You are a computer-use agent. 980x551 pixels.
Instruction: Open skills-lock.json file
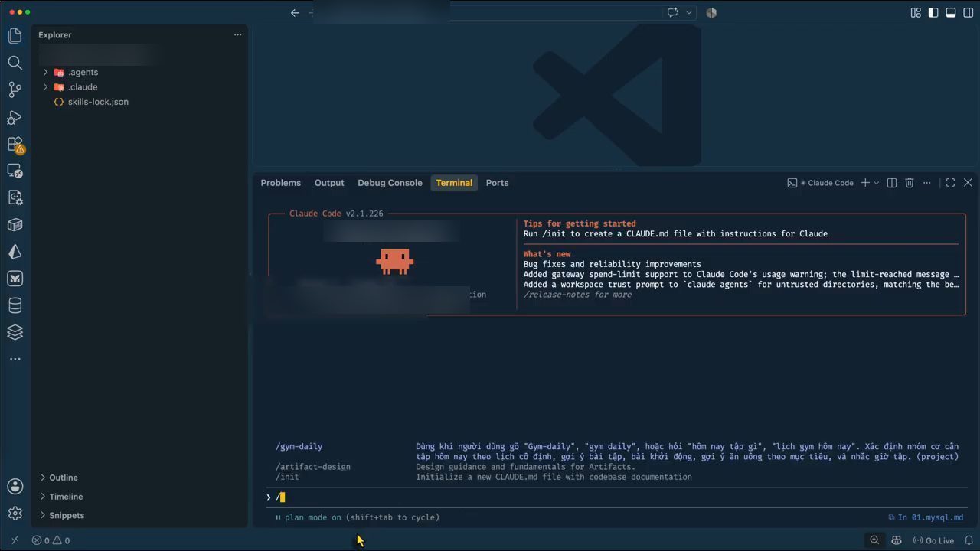(98, 102)
